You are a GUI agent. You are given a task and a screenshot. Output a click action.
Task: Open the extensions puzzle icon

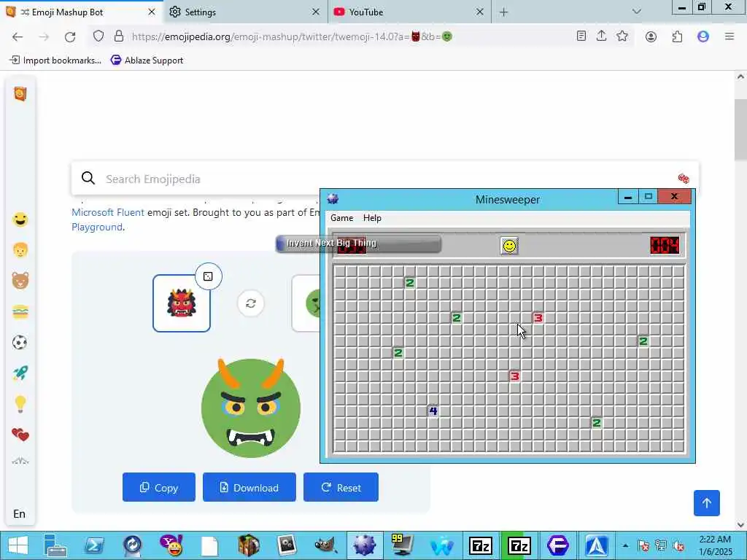point(678,36)
